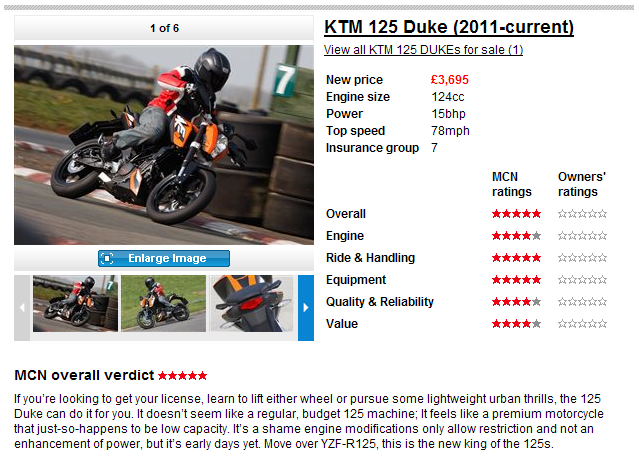This screenshot has height=456, width=639.
Task: Select the second thumbnail with the grass background
Action: click(x=163, y=303)
